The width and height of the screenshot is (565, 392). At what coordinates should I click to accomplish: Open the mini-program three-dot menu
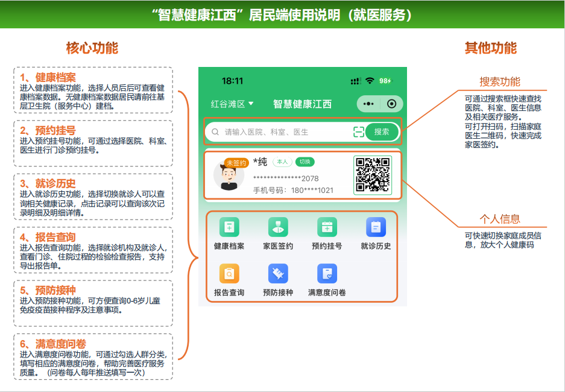tap(368, 104)
